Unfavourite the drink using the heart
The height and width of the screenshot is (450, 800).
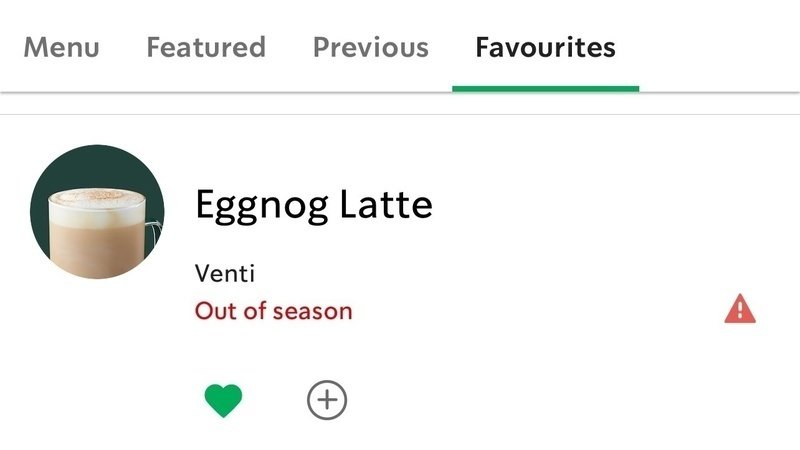(x=223, y=402)
